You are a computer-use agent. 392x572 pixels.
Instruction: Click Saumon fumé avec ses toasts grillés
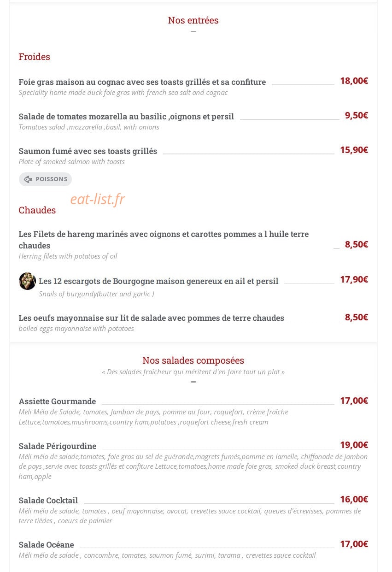[x=88, y=151]
